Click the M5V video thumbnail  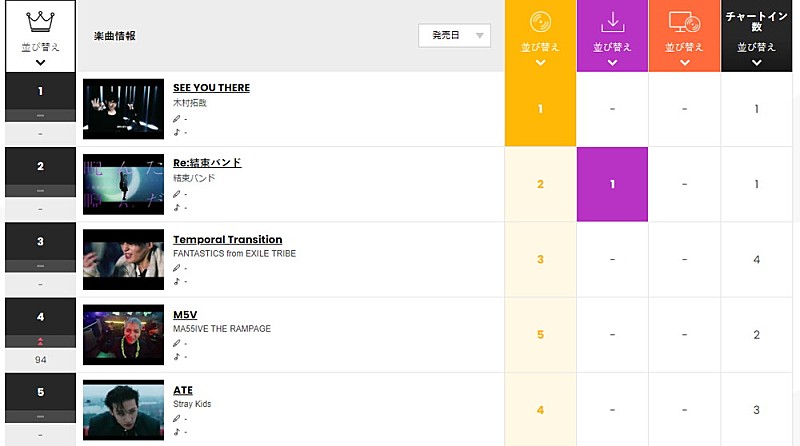(x=123, y=335)
